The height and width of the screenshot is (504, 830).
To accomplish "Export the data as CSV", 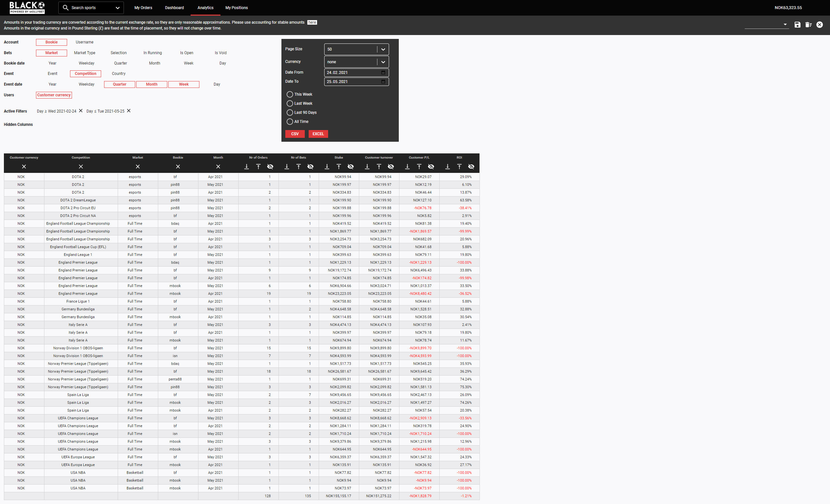I will pos(295,134).
